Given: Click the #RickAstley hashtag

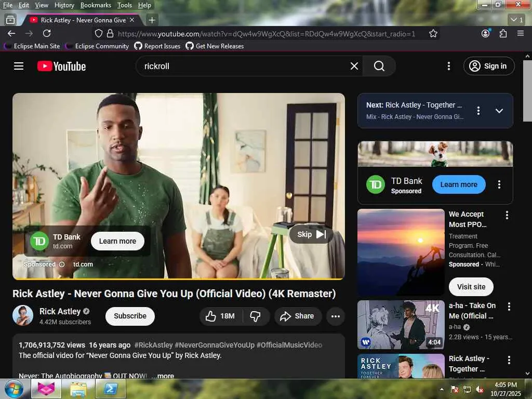Looking at the screenshot, I should click(153, 345).
